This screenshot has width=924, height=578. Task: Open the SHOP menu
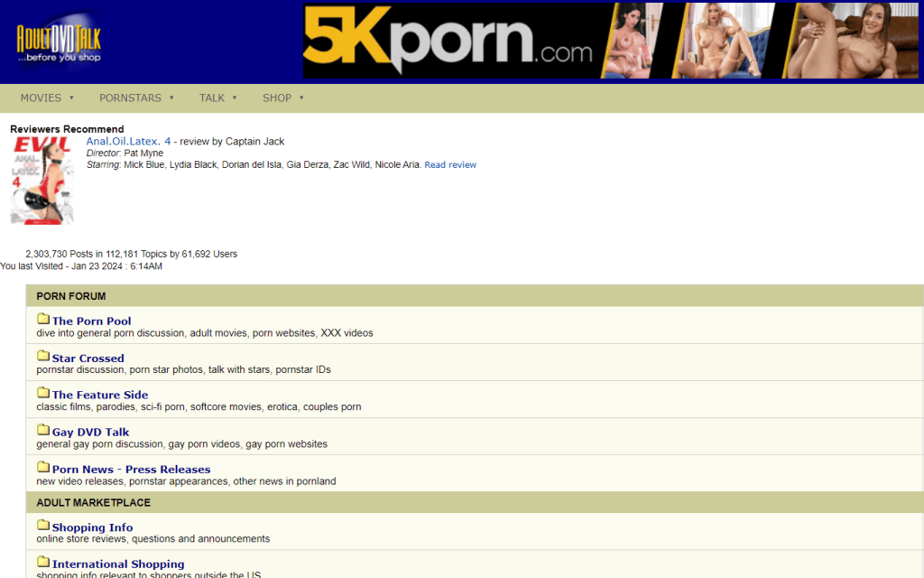[277, 98]
